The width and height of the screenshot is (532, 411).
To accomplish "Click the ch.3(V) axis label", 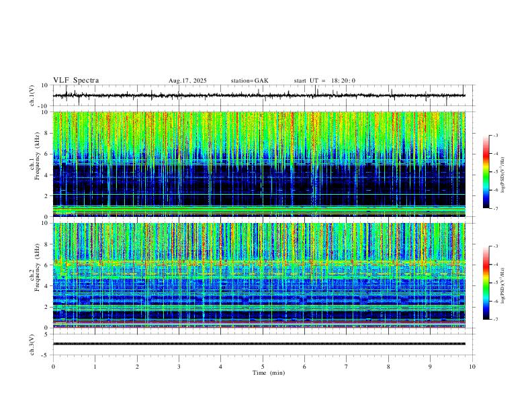I will coord(32,345).
